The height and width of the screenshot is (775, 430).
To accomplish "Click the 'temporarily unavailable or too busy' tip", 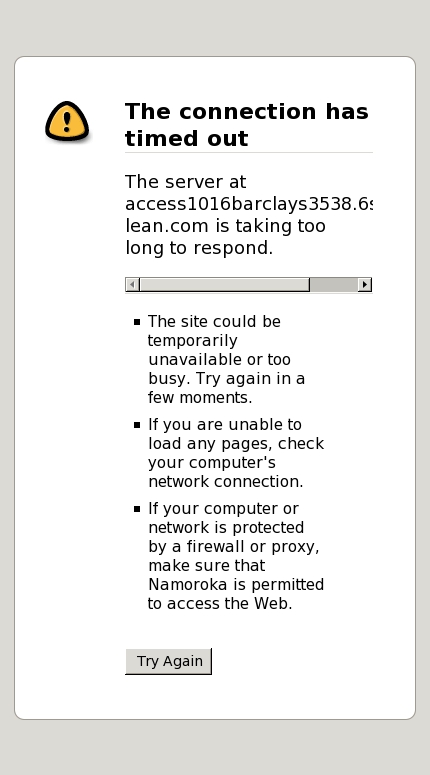I will coord(226,359).
